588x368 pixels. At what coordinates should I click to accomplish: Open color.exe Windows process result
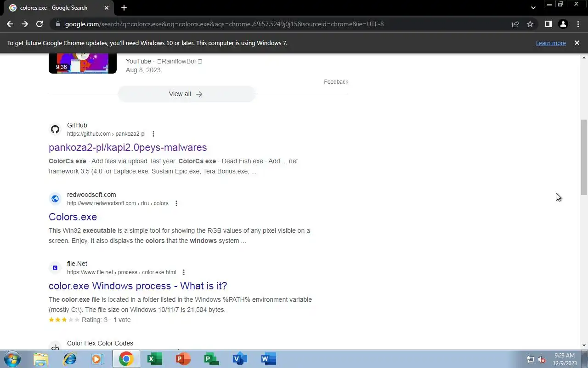point(138,286)
